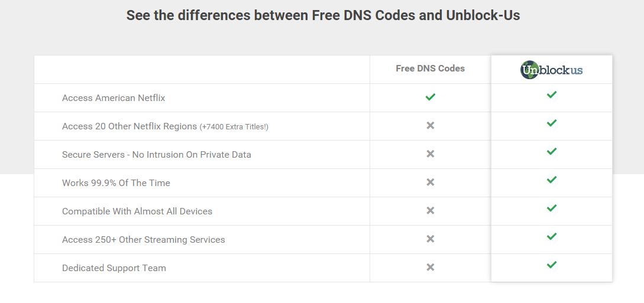Click the Dedicated Support Team label

click(114, 268)
